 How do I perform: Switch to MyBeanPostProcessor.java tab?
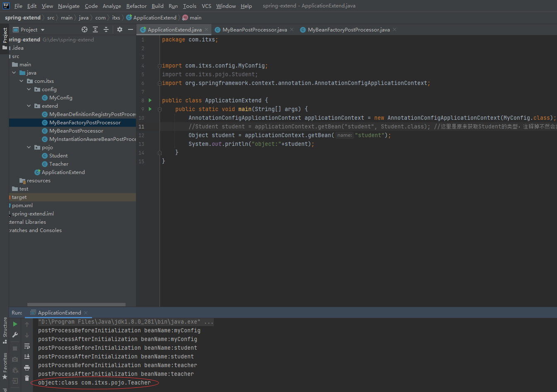click(254, 30)
